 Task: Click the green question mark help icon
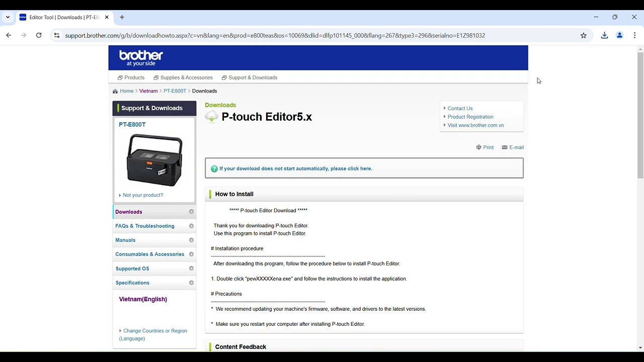pyautogui.click(x=214, y=168)
